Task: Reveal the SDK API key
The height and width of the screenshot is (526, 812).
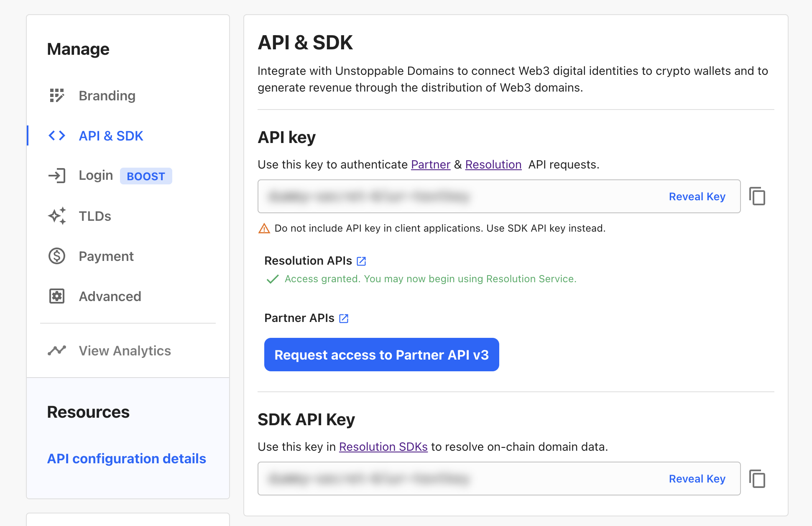Action: (697, 479)
